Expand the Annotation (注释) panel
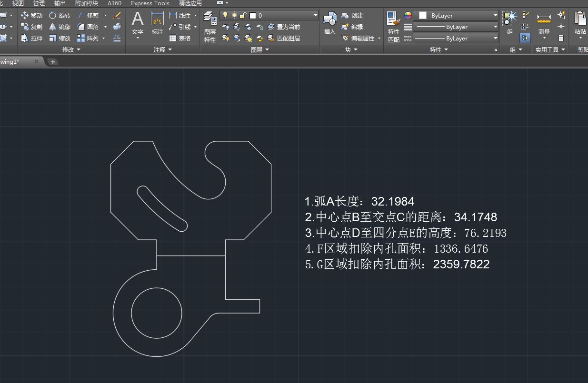The image size is (588, 383). [162, 49]
